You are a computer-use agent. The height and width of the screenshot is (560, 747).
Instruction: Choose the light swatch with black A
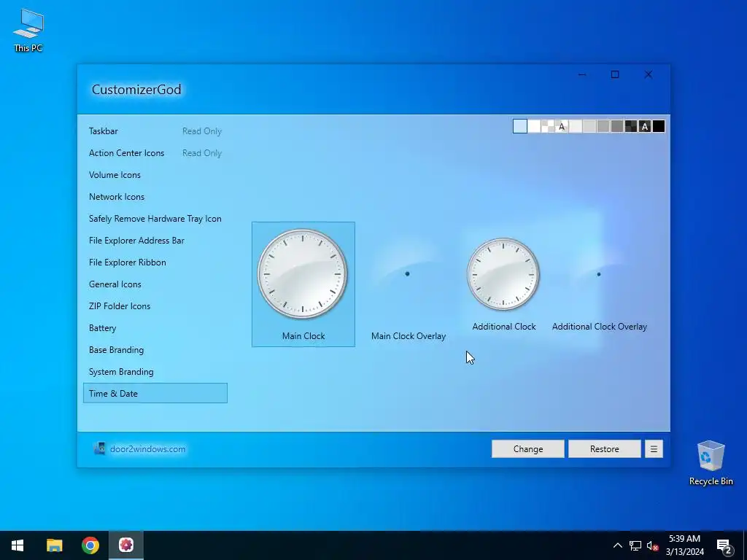coord(562,126)
